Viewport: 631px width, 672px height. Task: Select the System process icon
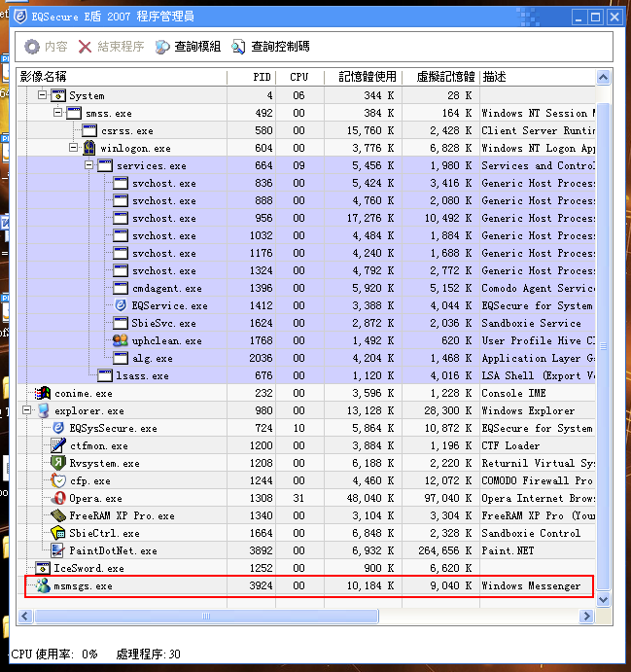tap(58, 95)
